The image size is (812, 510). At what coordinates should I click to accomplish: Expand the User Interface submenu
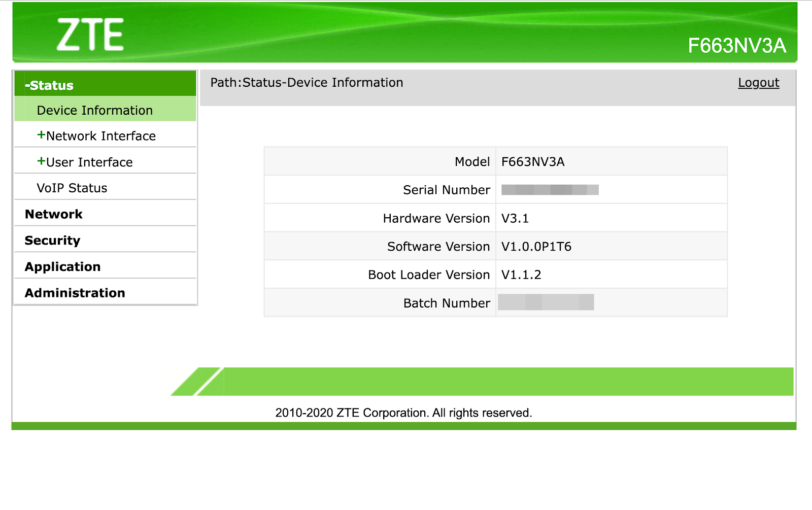tap(85, 162)
